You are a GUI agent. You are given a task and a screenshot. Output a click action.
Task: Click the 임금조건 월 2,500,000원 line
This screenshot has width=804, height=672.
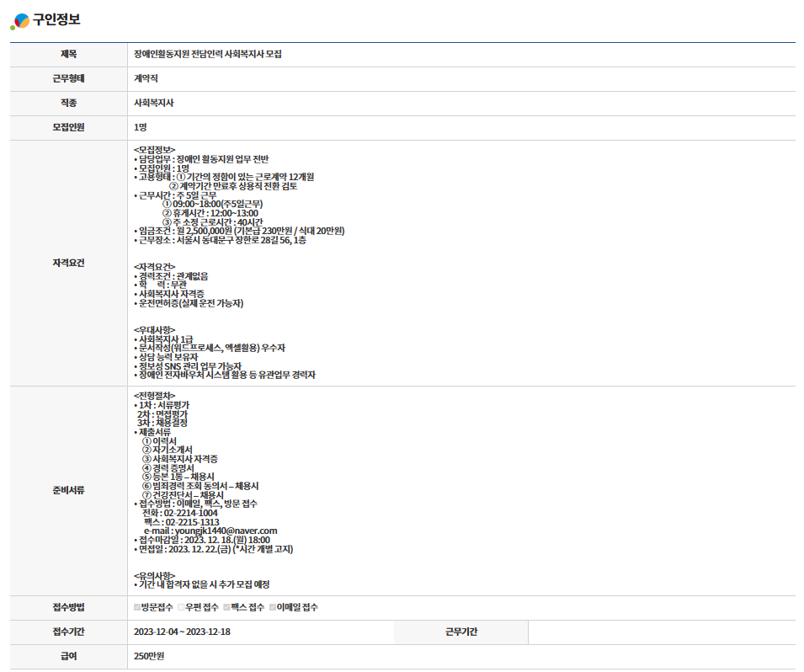(240, 231)
